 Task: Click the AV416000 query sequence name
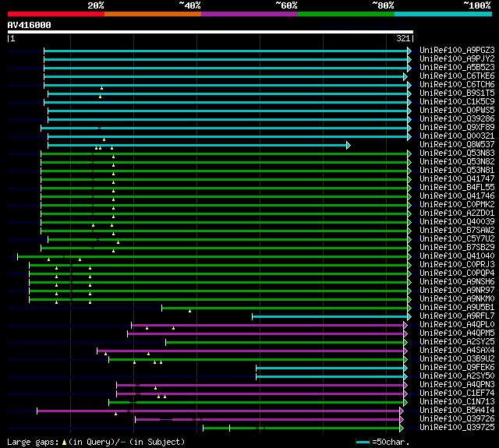click(x=30, y=25)
